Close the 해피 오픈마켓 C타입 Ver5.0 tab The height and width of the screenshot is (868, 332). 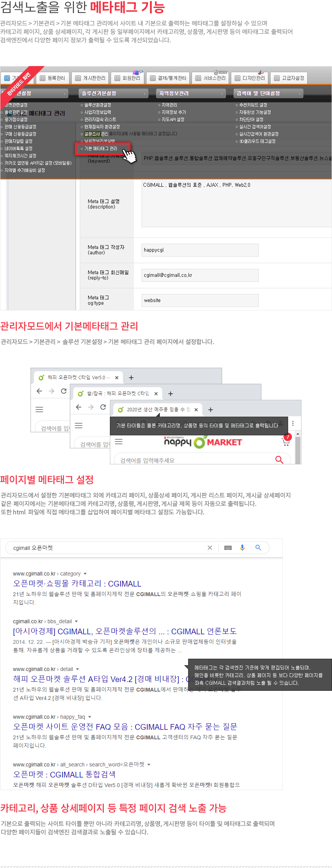pyautogui.click(x=117, y=378)
